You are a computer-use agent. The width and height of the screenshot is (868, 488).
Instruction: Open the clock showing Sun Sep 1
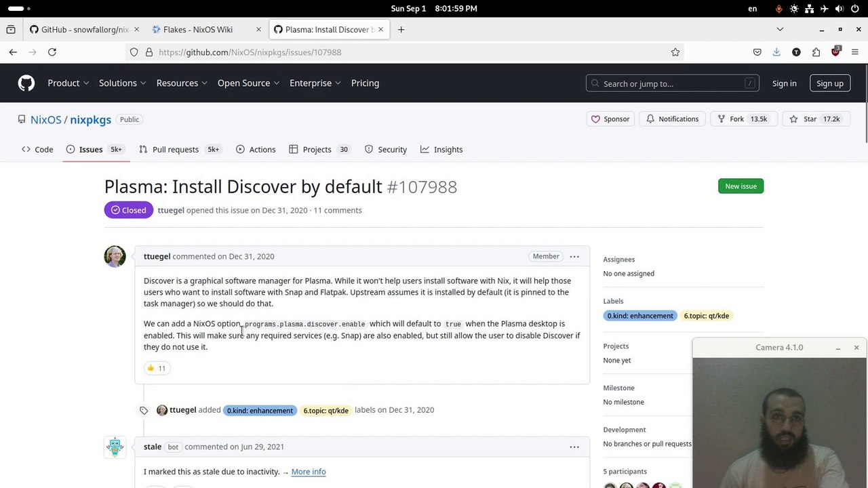434,9
